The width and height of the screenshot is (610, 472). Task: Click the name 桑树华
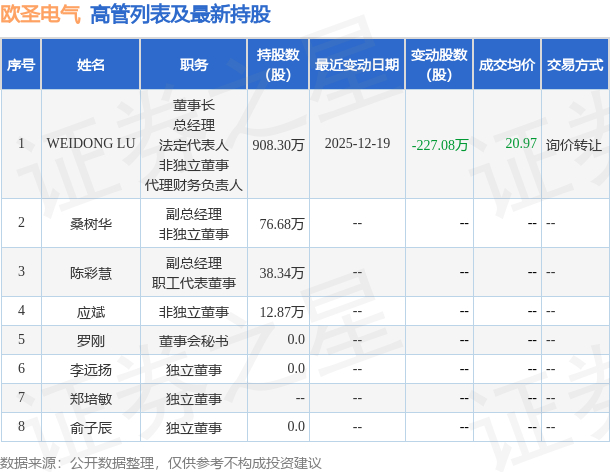click(x=91, y=224)
